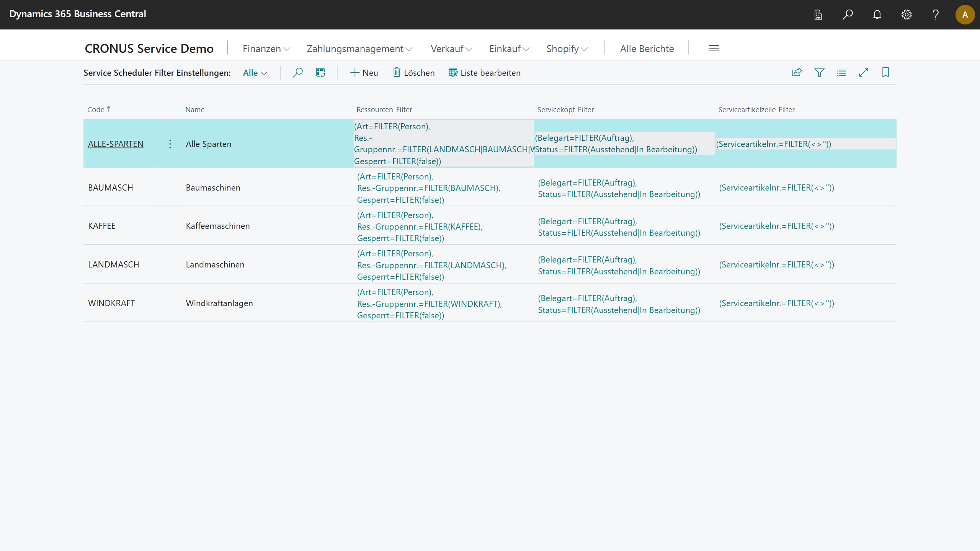Open the share icon in the toolbar

pyautogui.click(x=797, y=72)
